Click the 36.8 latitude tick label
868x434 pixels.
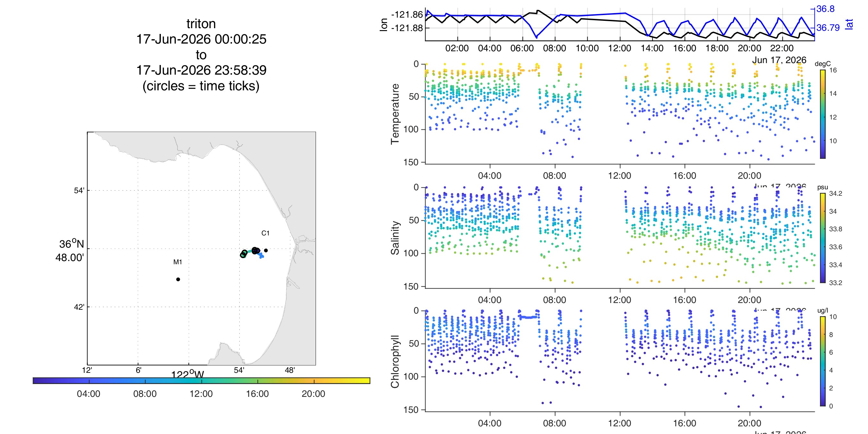pos(825,9)
